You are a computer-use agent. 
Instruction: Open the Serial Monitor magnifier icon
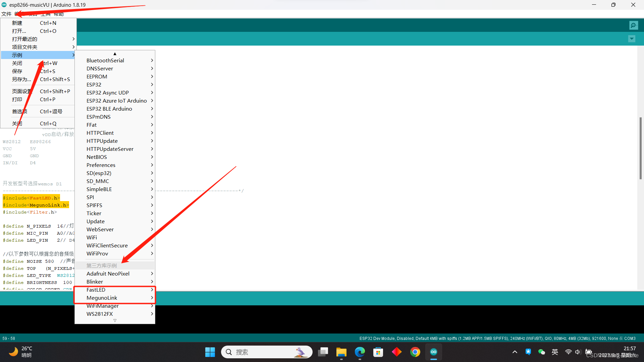[633, 25]
